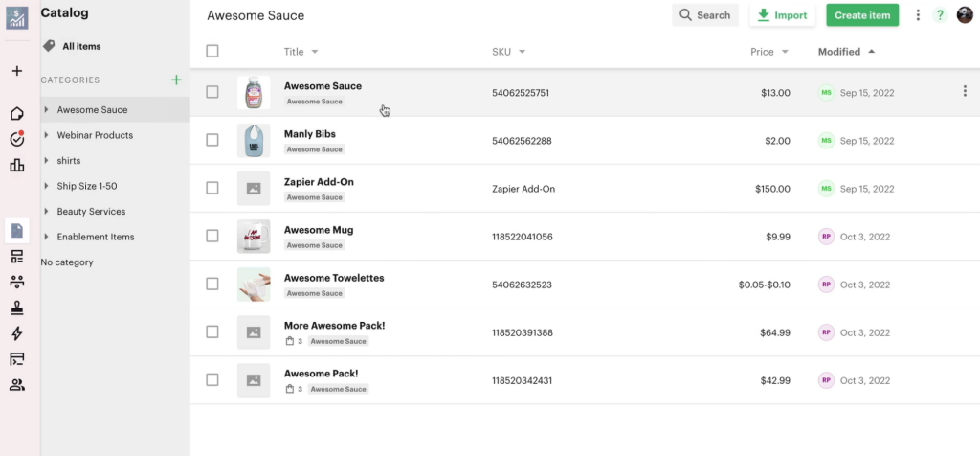Open the three-dot menu beside Create item
Viewport: 980px width, 456px height.
(x=918, y=15)
